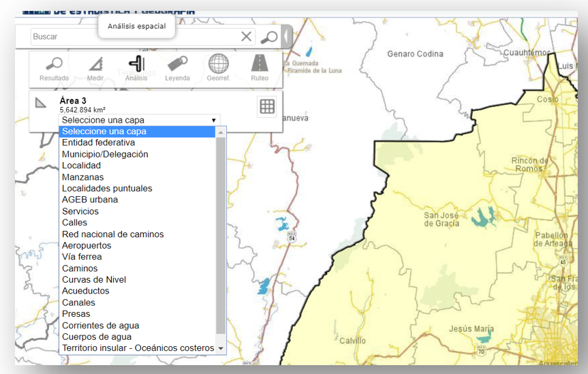Select Red nacional de caminos option
Image resolution: width=588 pixels, height=374 pixels.
click(x=112, y=234)
